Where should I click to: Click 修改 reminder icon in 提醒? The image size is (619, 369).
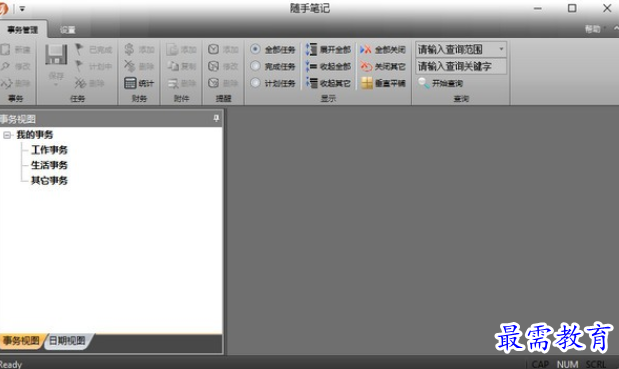(213, 66)
